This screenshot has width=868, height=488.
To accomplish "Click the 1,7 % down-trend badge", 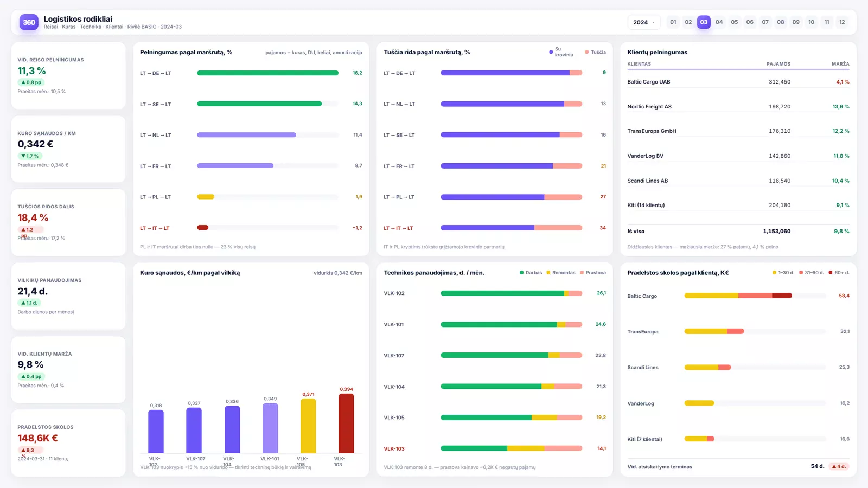I will pos(30,156).
